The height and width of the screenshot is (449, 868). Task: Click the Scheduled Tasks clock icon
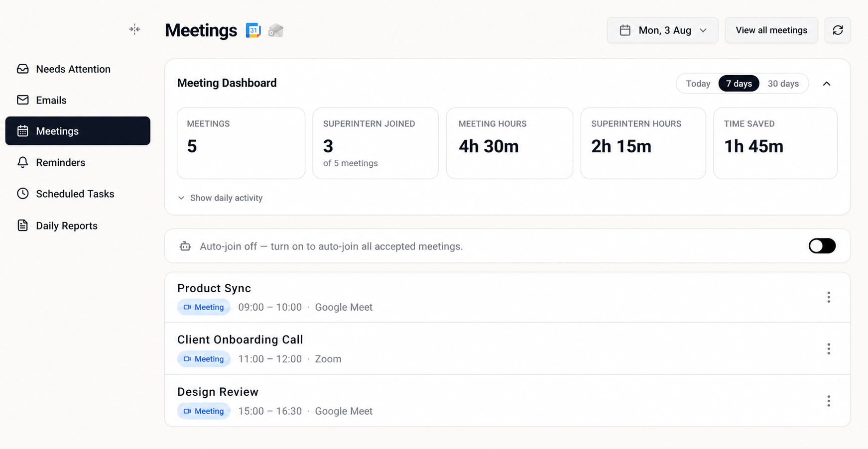pyautogui.click(x=23, y=194)
